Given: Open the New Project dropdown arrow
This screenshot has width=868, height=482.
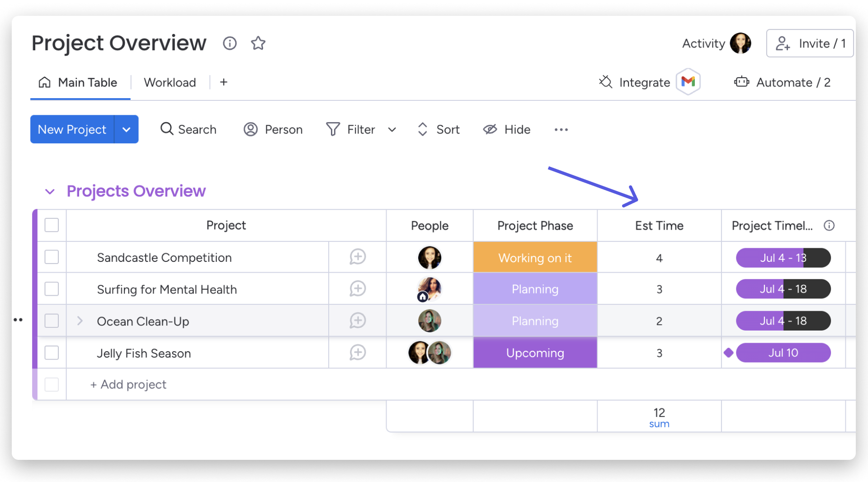Looking at the screenshot, I should tap(127, 130).
